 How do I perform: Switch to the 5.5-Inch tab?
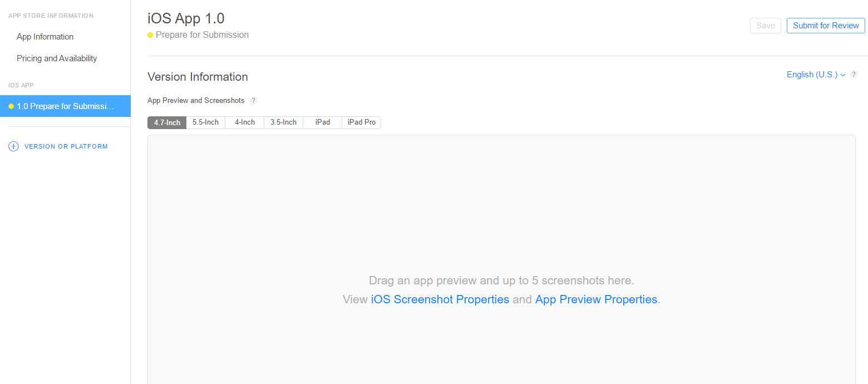tap(205, 122)
